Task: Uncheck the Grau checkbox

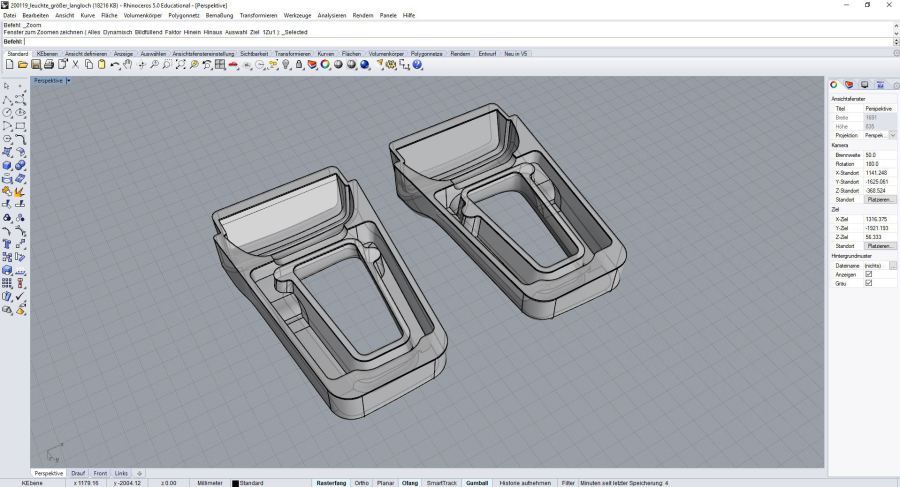Action: click(x=868, y=283)
